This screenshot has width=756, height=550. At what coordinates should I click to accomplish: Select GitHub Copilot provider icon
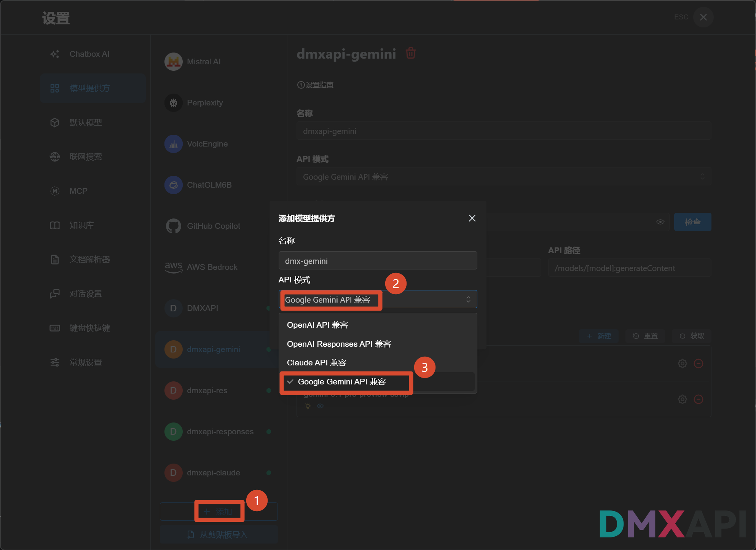174,226
